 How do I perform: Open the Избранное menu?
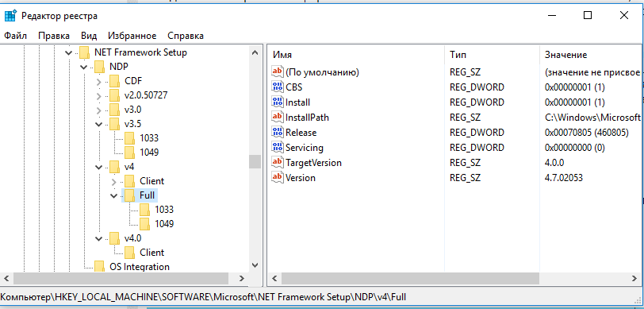(x=132, y=36)
